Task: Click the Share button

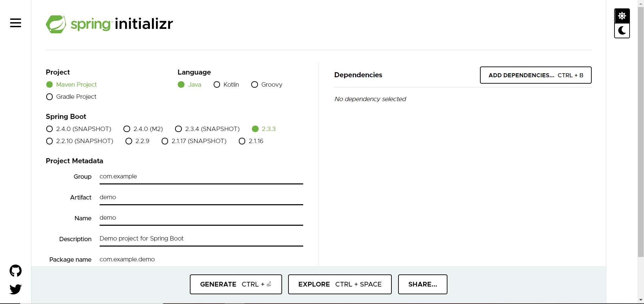Action: tap(422, 284)
